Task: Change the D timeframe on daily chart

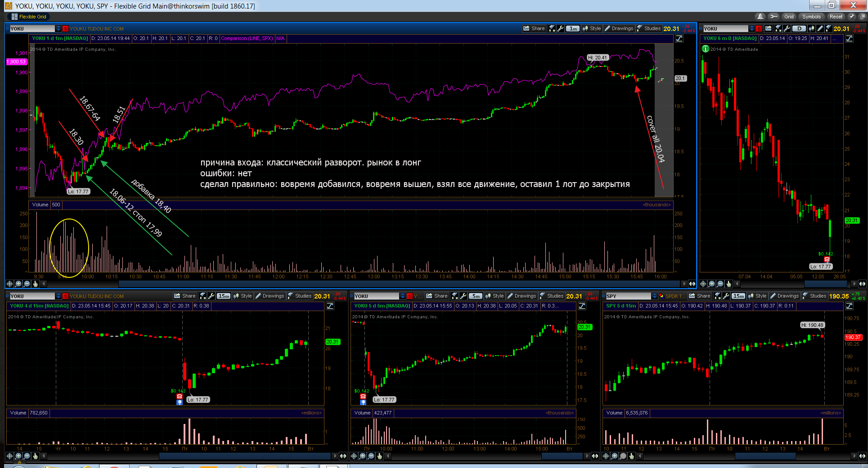Action: pyautogui.click(x=800, y=29)
